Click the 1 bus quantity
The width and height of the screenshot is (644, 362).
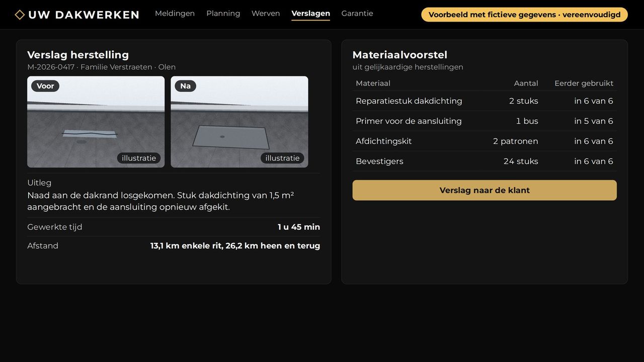click(527, 121)
